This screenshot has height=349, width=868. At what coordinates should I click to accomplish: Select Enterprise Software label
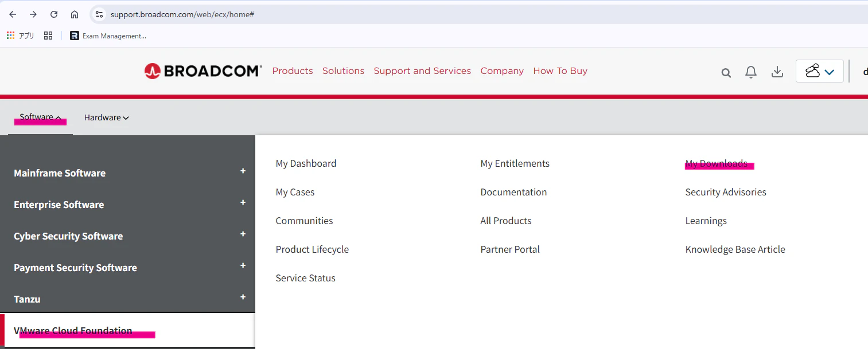[x=59, y=205]
